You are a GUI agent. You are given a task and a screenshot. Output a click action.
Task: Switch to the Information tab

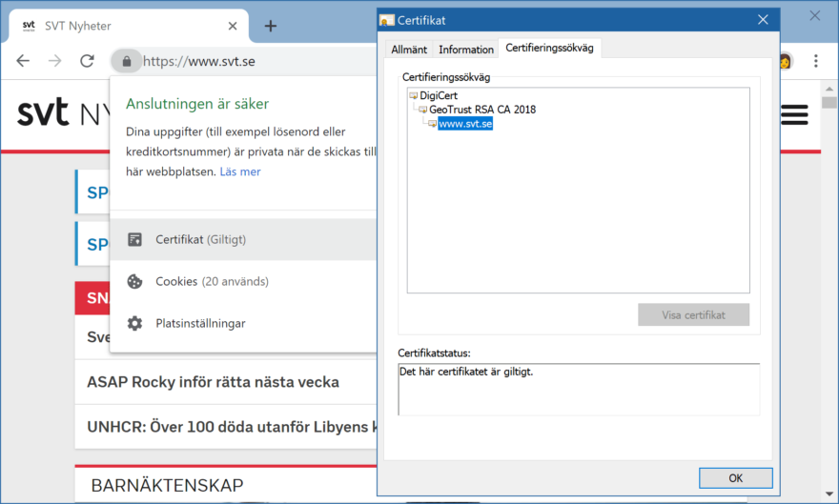coord(466,50)
